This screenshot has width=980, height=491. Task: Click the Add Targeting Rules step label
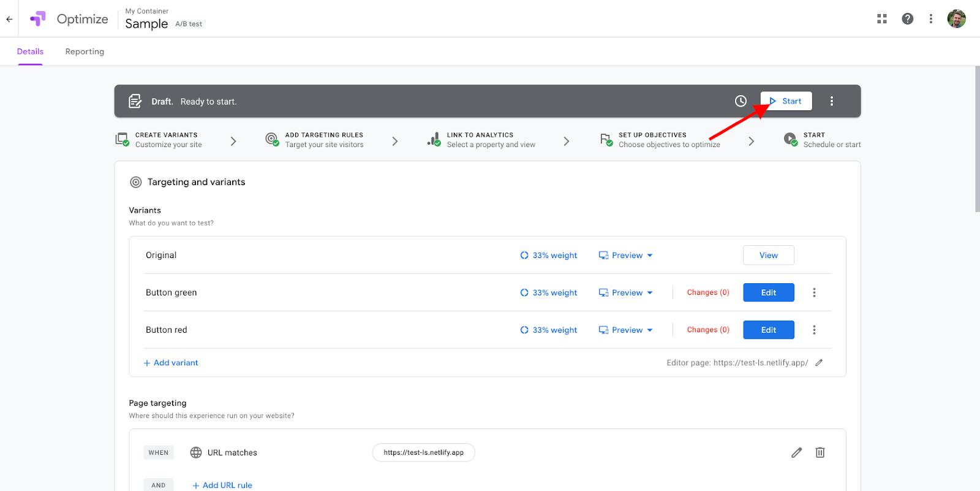click(324, 135)
